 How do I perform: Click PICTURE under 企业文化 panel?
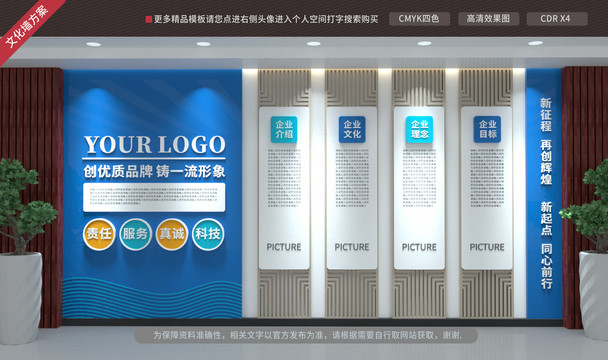pyautogui.click(x=352, y=247)
